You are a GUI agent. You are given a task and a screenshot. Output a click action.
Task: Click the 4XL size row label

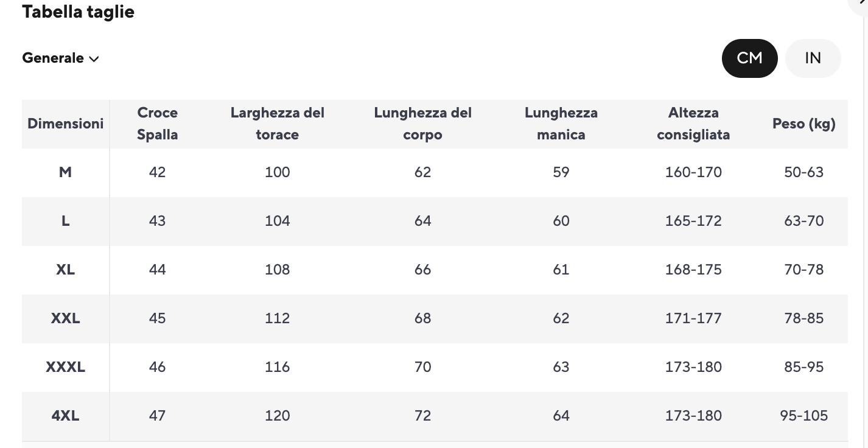point(65,416)
